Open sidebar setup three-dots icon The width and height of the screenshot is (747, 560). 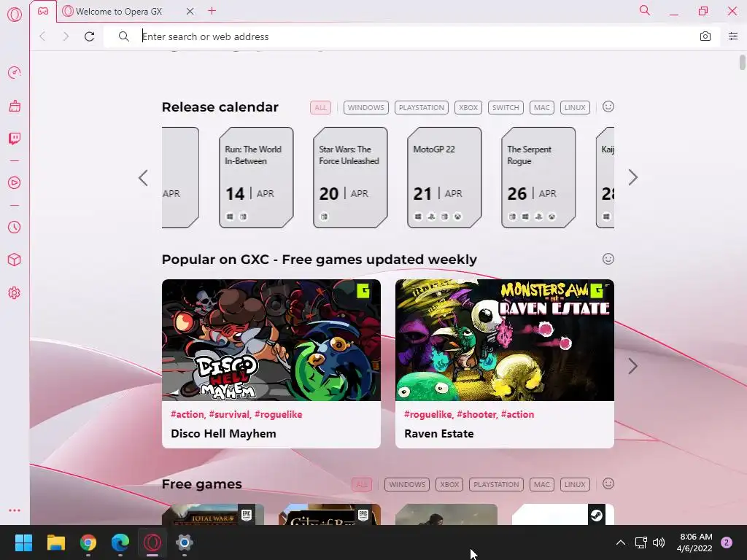[x=15, y=510]
